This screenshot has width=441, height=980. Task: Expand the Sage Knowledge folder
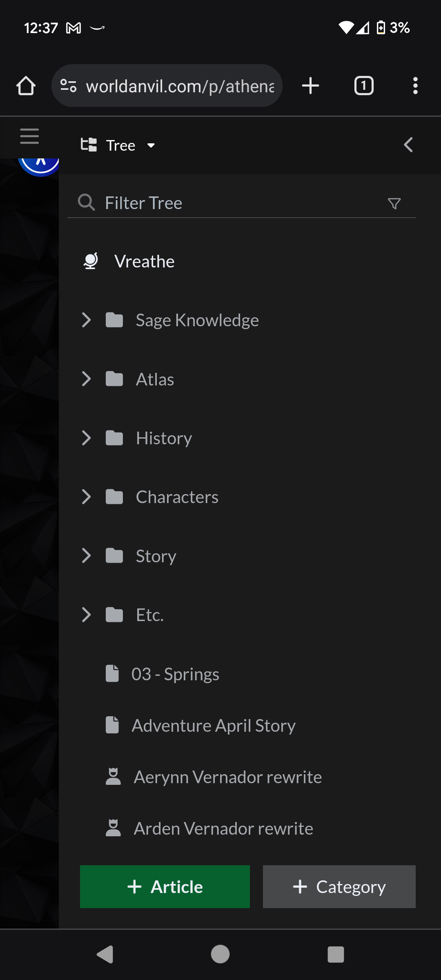[x=86, y=320]
